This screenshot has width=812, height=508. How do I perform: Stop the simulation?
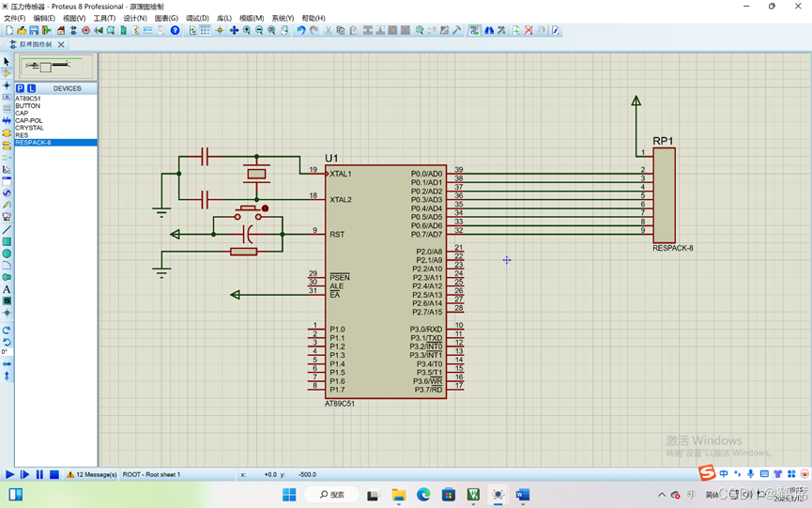(54, 474)
